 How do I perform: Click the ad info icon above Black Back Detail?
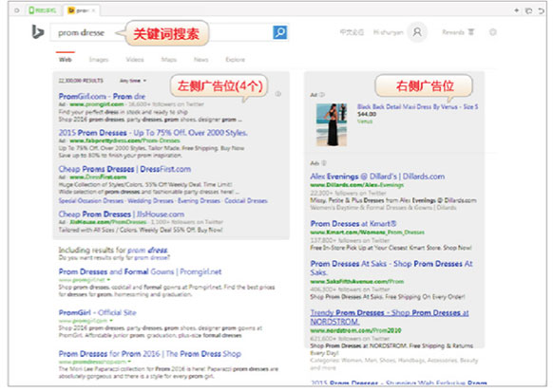322,95
